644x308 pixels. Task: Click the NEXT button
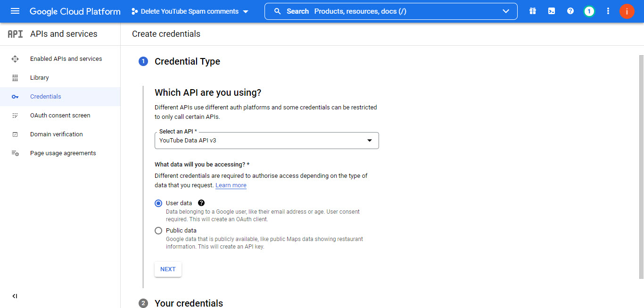[168, 269]
